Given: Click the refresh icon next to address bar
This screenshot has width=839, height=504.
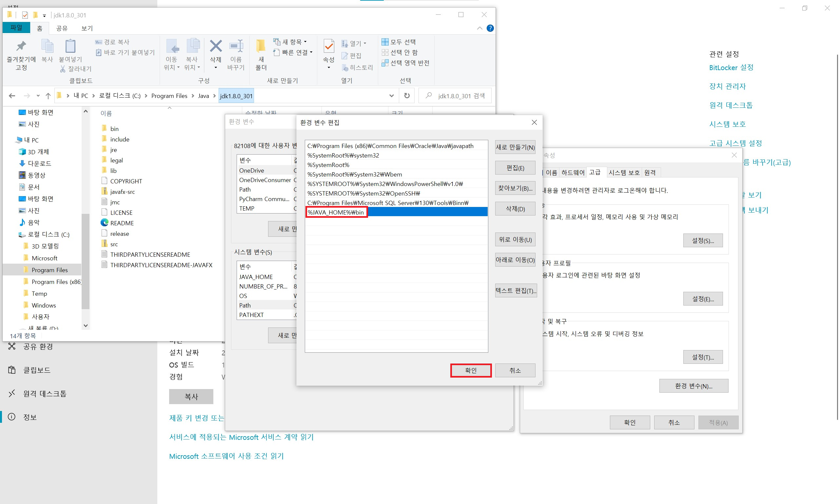Looking at the screenshot, I should coord(407,96).
